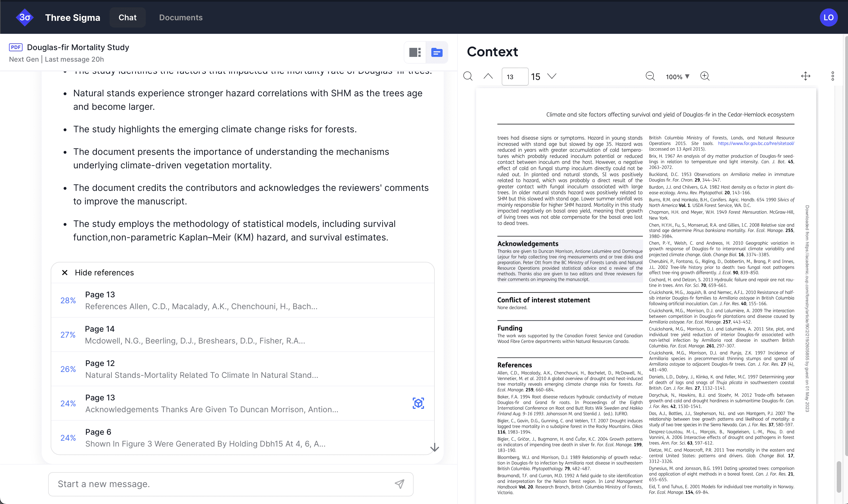Zoom in on the PDF
848x504 pixels.
(x=705, y=76)
